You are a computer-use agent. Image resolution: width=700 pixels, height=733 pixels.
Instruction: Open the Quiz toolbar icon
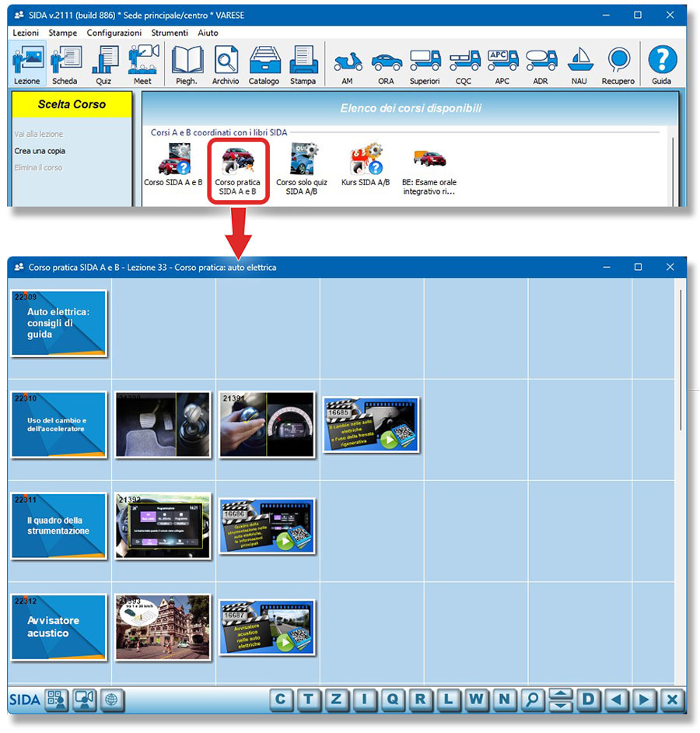pyautogui.click(x=103, y=65)
